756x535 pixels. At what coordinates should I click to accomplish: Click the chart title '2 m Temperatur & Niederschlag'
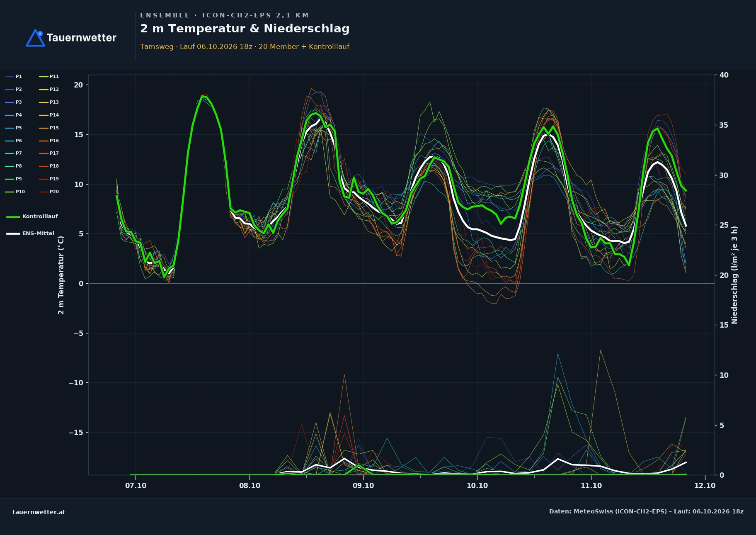point(245,29)
